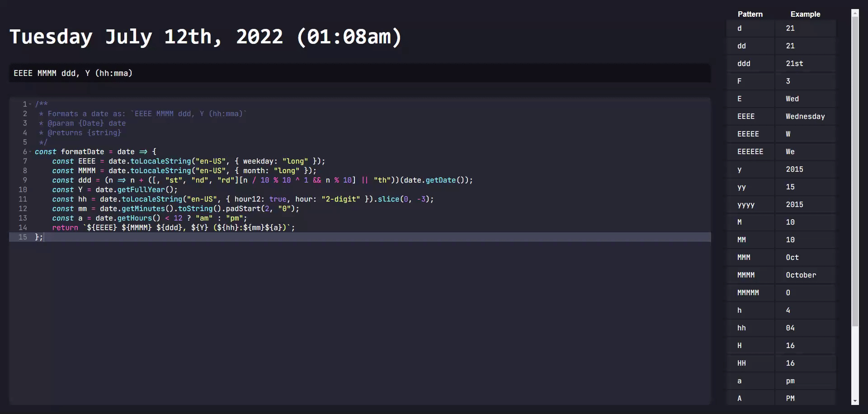Collapse the JSDoc comment fold on line 1
Image resolution: width=868 pixels, height=414 pixels.
pos(30,104)
